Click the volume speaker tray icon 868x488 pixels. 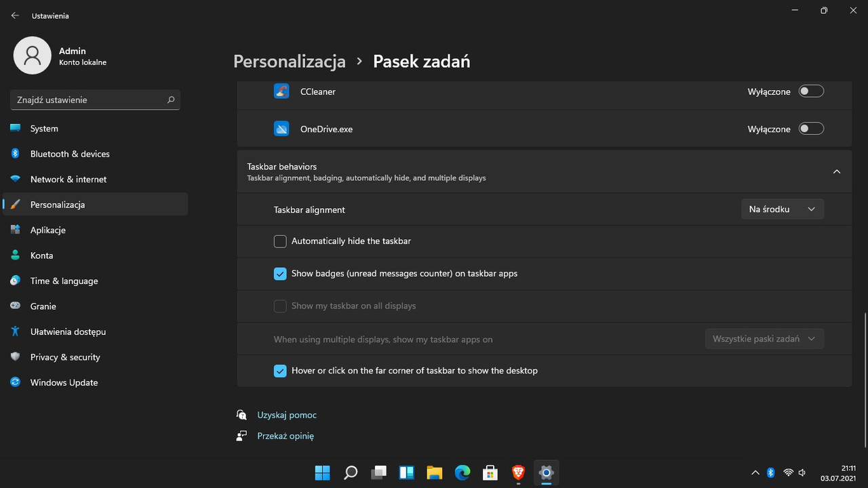(803, 472)
